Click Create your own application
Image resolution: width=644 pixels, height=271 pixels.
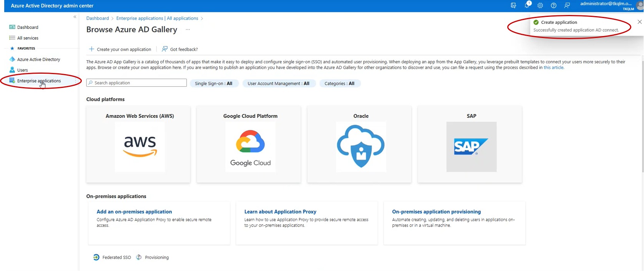pos(120,49)
